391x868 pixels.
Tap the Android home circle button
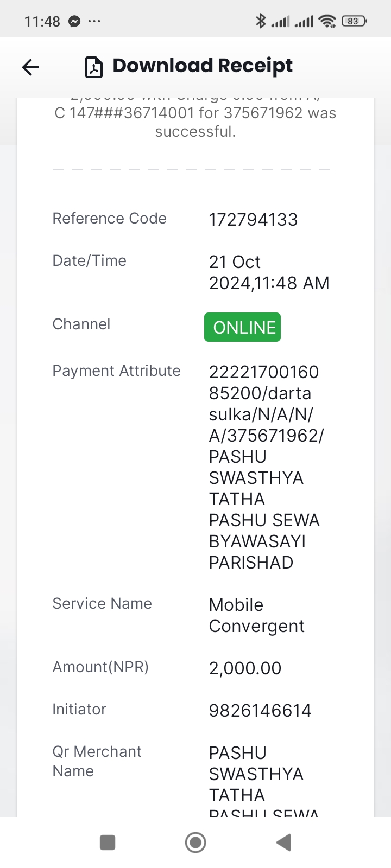pos(195,843)
